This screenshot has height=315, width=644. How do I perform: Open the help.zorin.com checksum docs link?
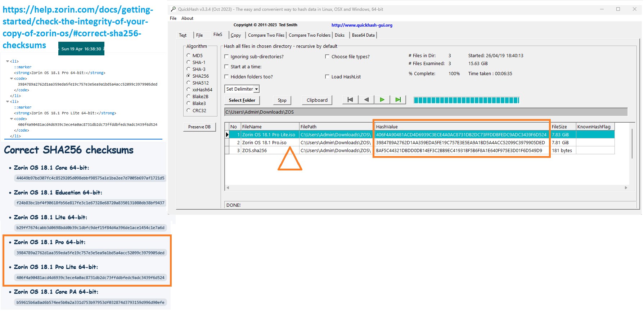[x=78, y=27]
